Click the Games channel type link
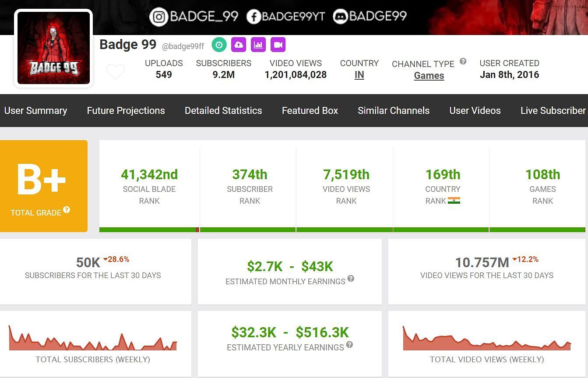The width and height of the screenshot is (588, 378). 429,76
